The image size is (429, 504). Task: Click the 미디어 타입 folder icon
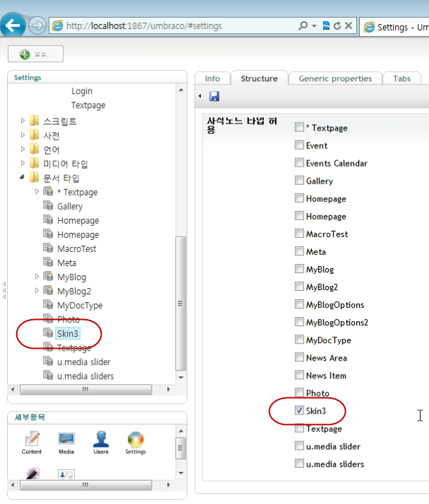[x=35, y=163]
